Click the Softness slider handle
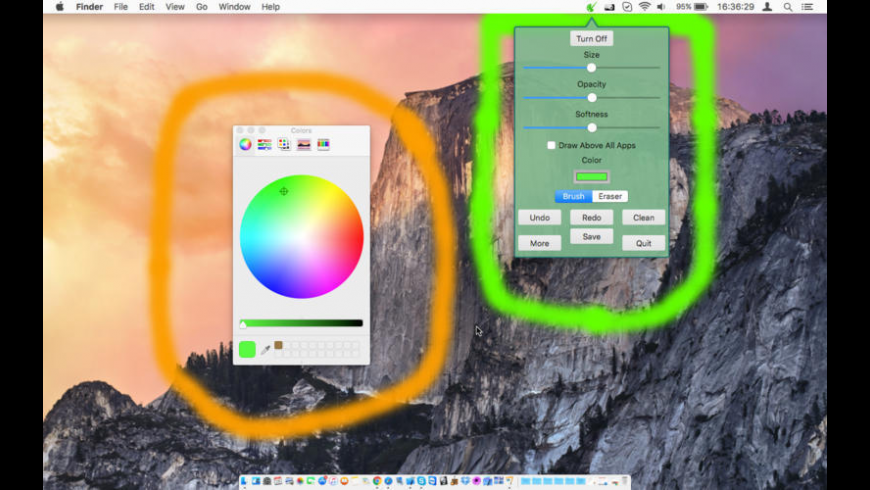The height and width of the screenshot is (490, 870). (x=592, y=128)
